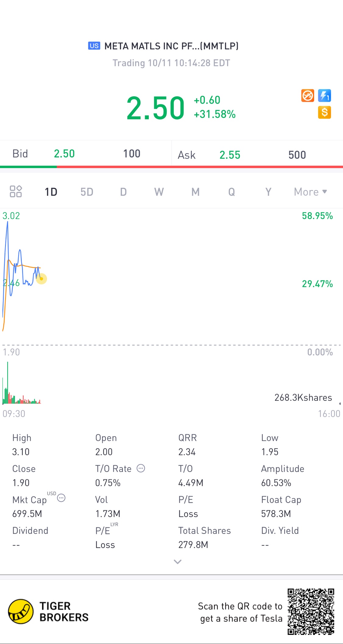343x644 pixels.
Task: Tap the Bid price 2.50
Action: 64,154
